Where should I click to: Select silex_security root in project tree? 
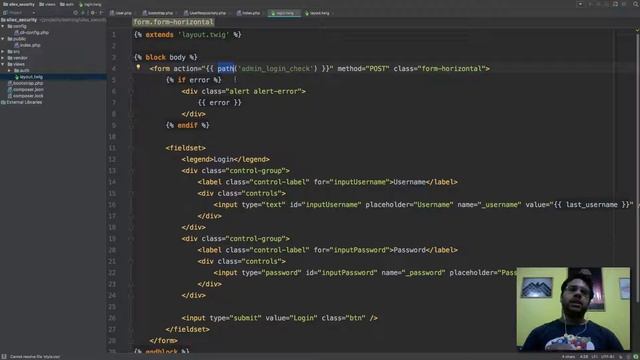pyautogui.click(x=21, y=20)
